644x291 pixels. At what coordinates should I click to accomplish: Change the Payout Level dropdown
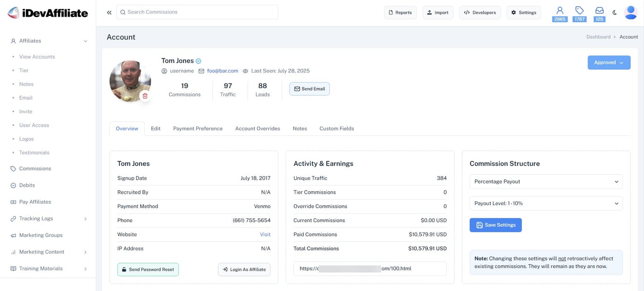pos(545,203)
